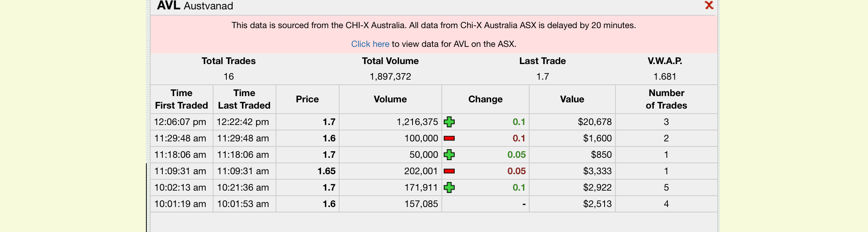Image resolution: width=868 pixels, height=232 pixels.
Task: Select the $20,678 value cell
Action: pyautogui.click(x=572, y=122)
